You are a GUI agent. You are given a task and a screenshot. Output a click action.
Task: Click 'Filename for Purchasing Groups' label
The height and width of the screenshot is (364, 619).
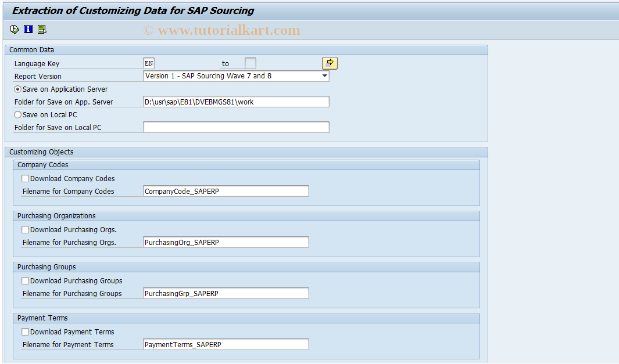[x=72, y=293]
